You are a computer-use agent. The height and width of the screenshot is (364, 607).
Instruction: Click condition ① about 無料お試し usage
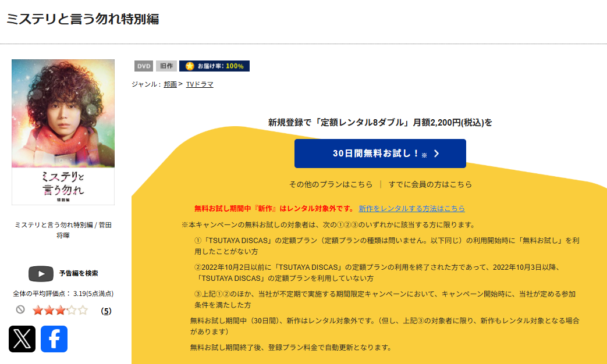(x=387, y=246)
